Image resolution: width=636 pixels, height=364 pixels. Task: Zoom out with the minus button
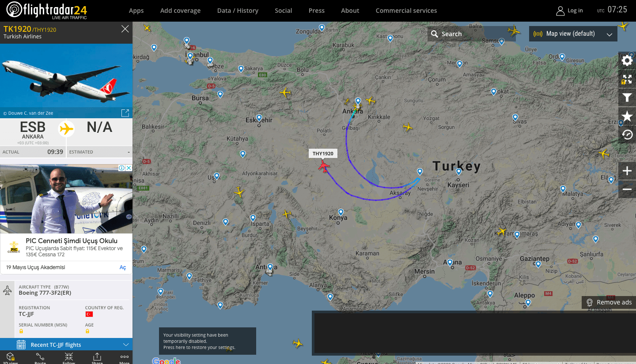pyautogui.click(x=627, y=189)
